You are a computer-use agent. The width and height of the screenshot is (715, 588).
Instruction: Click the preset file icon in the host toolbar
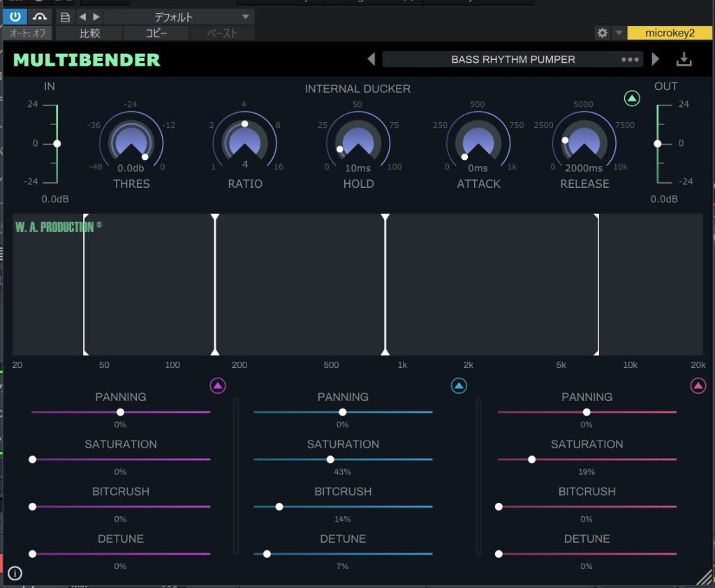coord(65,17)
